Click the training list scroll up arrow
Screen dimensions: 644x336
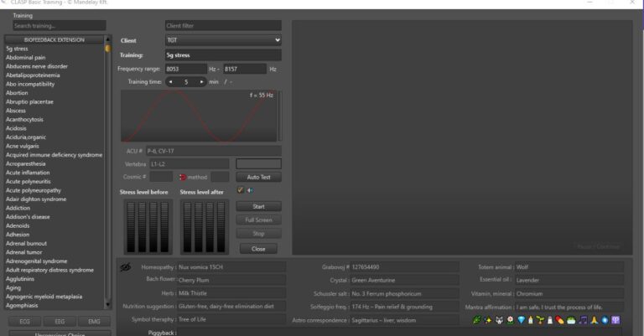(x=107, y=39)
